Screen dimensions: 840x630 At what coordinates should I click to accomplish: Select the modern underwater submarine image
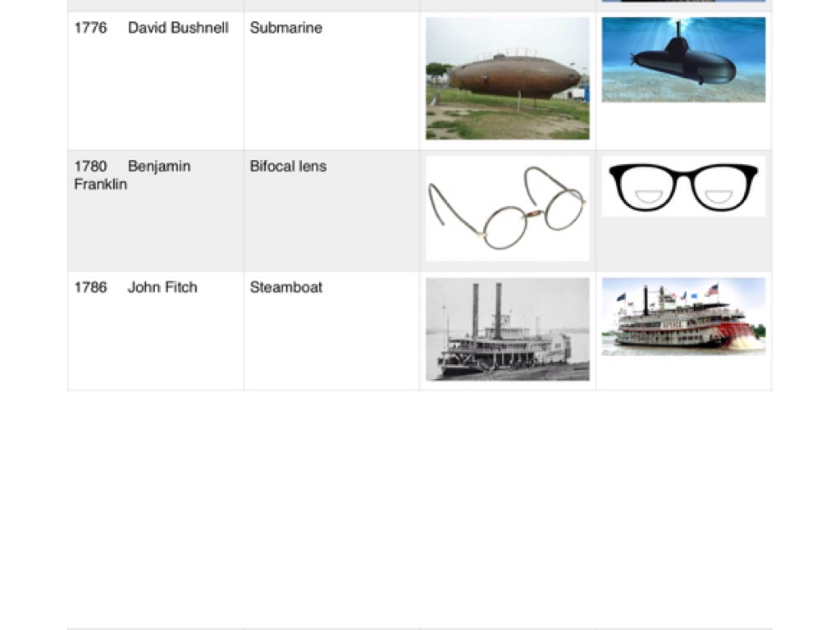coord(683,60)
